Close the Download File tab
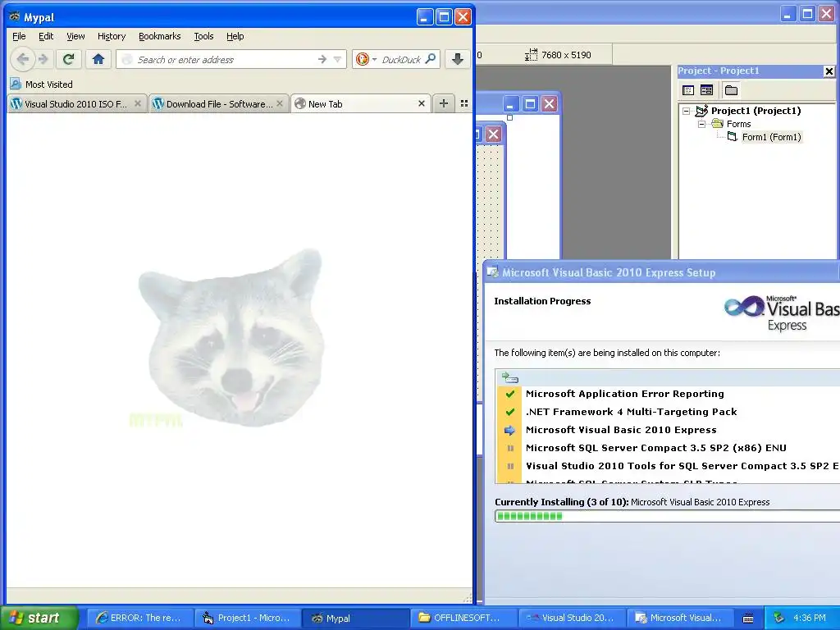840x630 pixels. (280, 103)
